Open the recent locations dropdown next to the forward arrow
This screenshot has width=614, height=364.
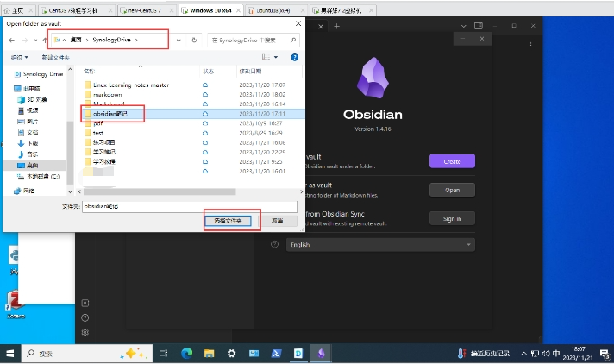[x=35, y=40]
